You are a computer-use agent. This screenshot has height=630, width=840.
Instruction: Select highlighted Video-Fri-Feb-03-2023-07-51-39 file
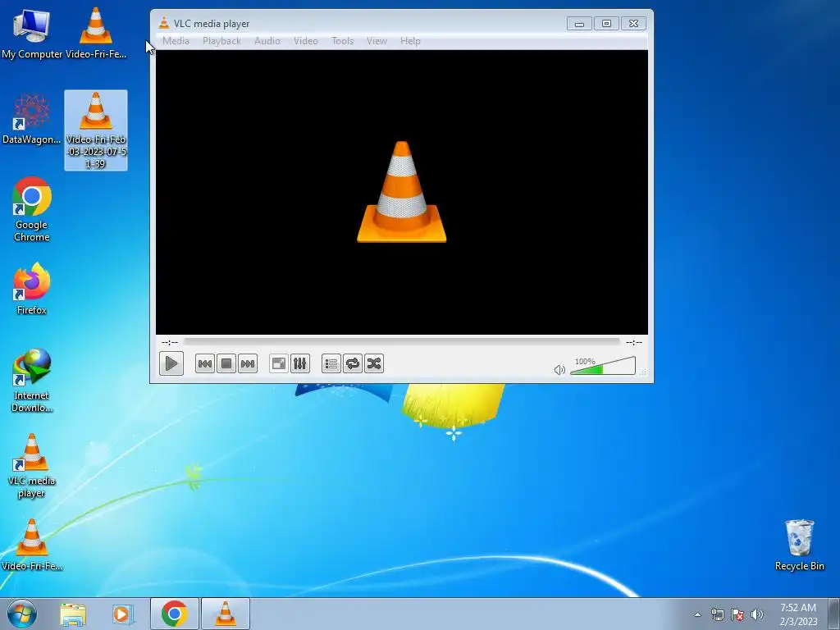pyautogui.click(x=96, y=130)
